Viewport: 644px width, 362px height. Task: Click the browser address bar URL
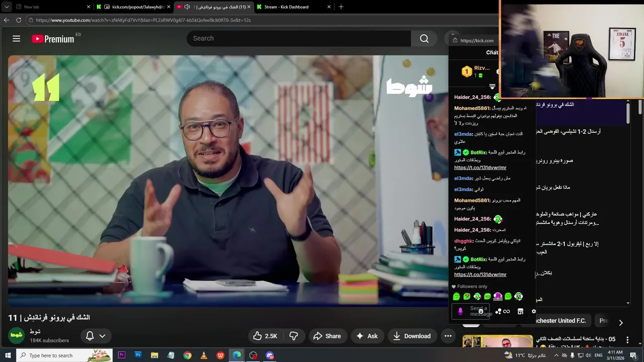[143, 20]
